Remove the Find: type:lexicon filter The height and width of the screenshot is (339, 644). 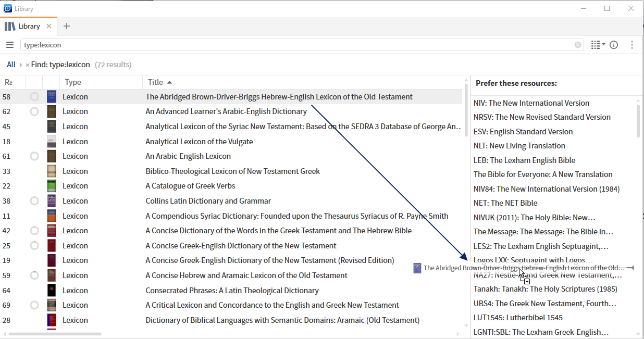point(28,65)
